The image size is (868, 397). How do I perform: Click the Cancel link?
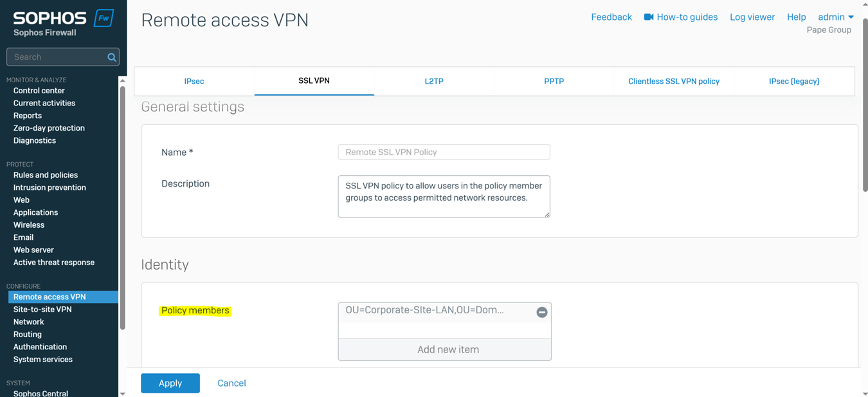[231, 383]
